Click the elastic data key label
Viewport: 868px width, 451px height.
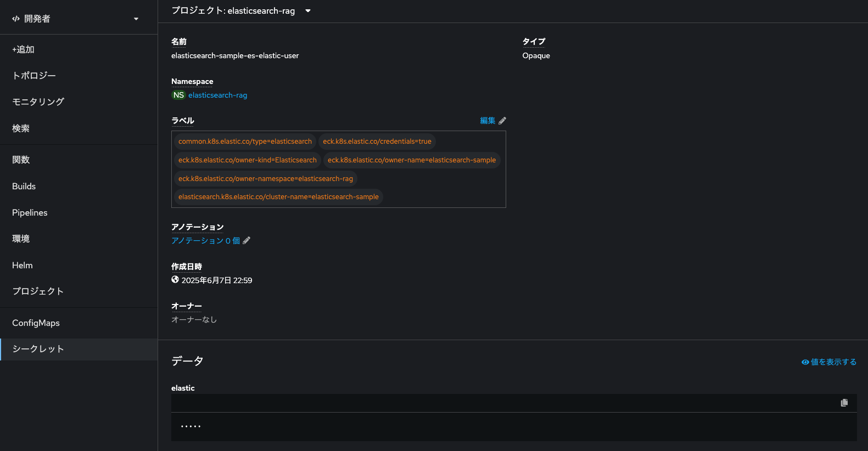(183, 388)
